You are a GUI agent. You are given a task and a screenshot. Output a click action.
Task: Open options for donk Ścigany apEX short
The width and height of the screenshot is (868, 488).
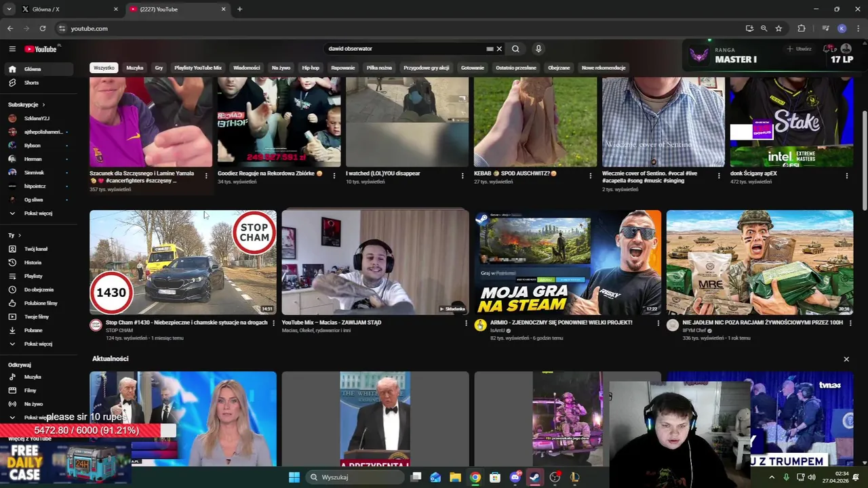pyautogui.click(x=846, y=176)
